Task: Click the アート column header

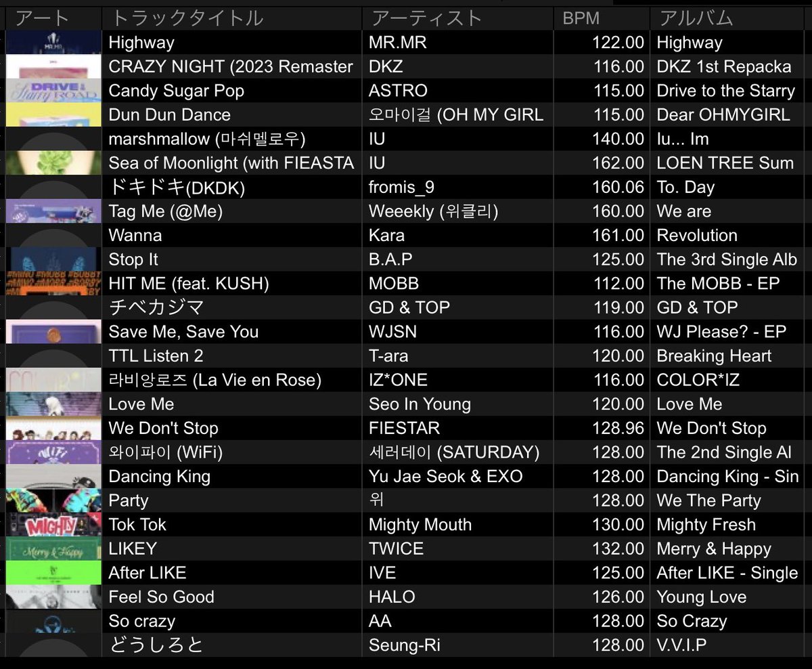Action: click(53, 18)
